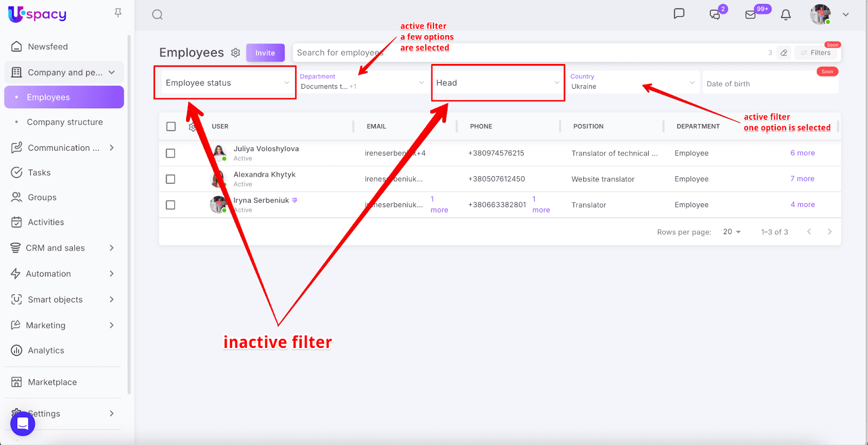Click the search magnifier icon in top bar

157,15
